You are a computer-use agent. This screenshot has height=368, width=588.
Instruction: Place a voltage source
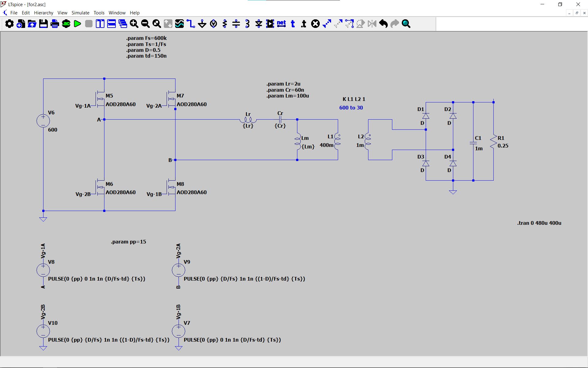(213, 24)
